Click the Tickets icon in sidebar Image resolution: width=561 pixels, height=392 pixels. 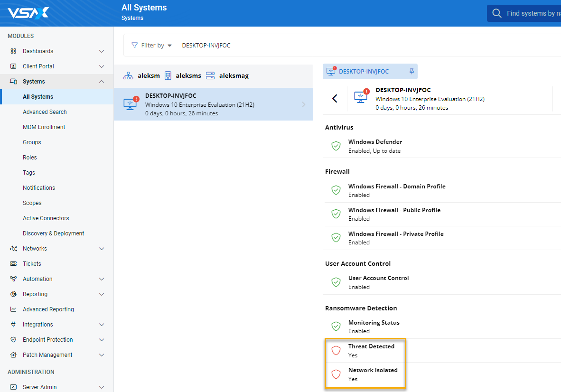[x=13, y=264]
